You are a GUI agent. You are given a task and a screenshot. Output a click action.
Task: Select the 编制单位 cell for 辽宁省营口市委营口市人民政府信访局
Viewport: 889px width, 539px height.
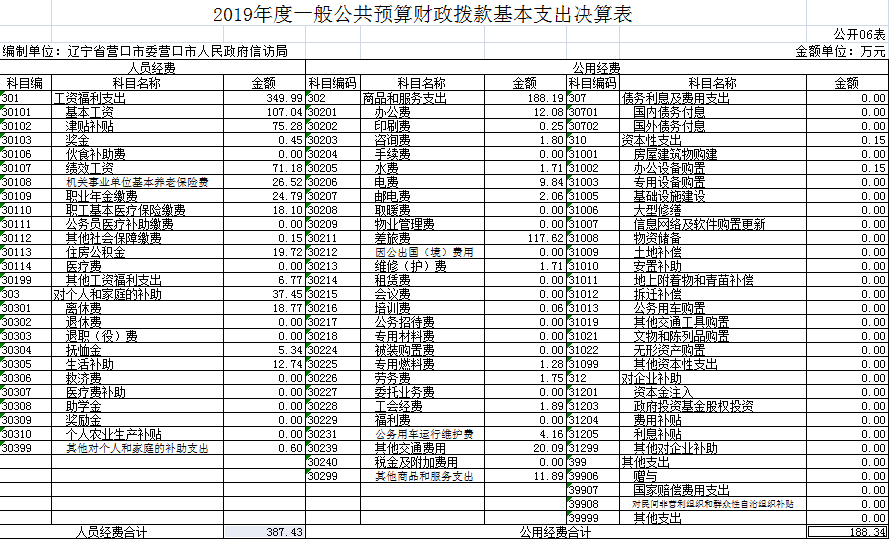145,51
